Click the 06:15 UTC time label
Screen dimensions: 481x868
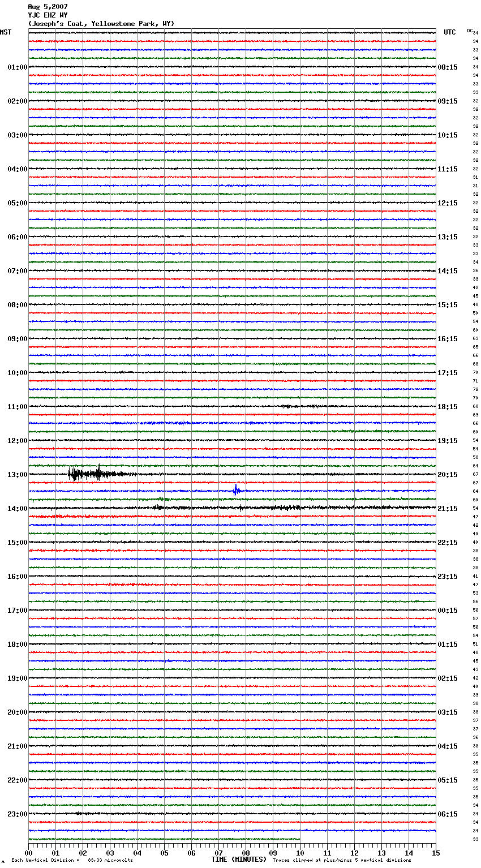(448, 814)
